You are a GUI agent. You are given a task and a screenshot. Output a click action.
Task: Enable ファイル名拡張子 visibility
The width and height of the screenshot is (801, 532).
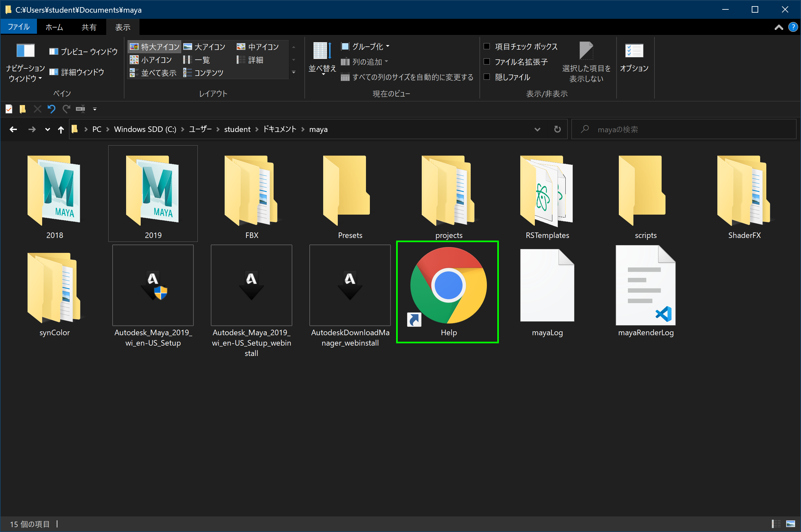pyautogui.click(x=488, y=61)
